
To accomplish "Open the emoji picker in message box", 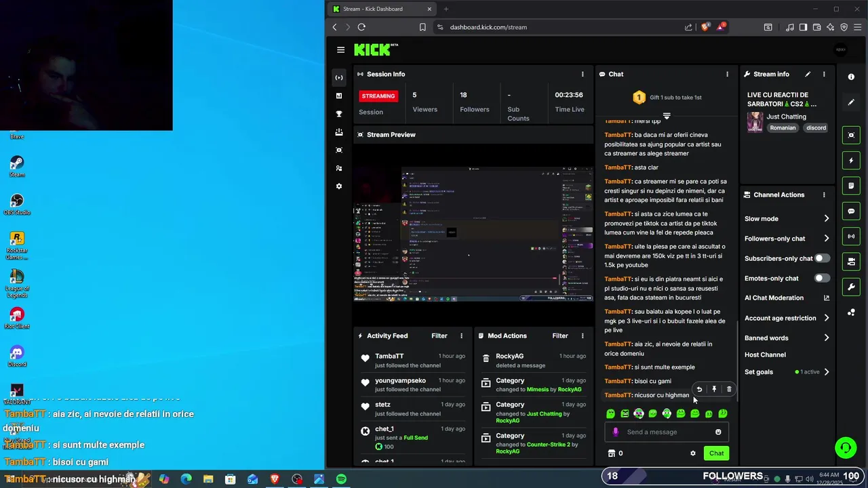I will click(718, 432).
